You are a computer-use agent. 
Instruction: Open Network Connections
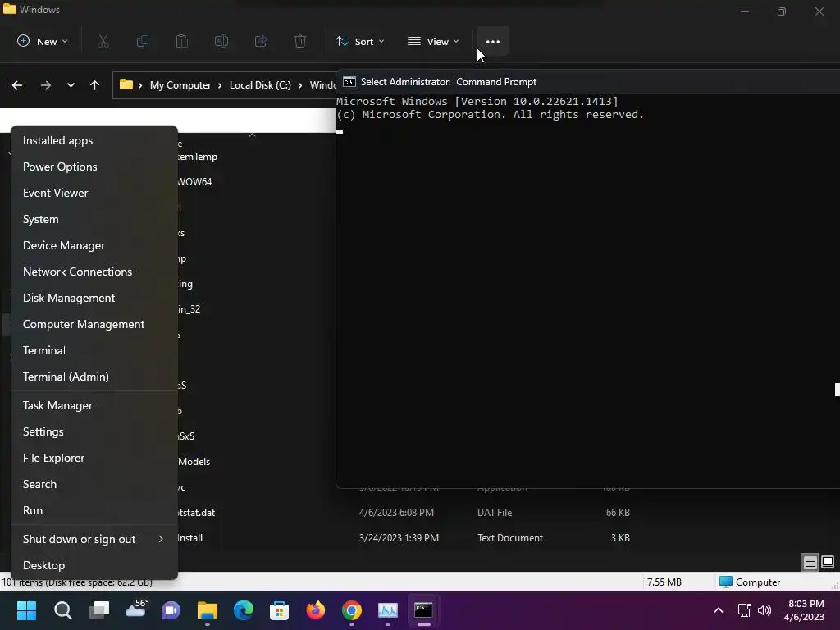pos(94,272)
